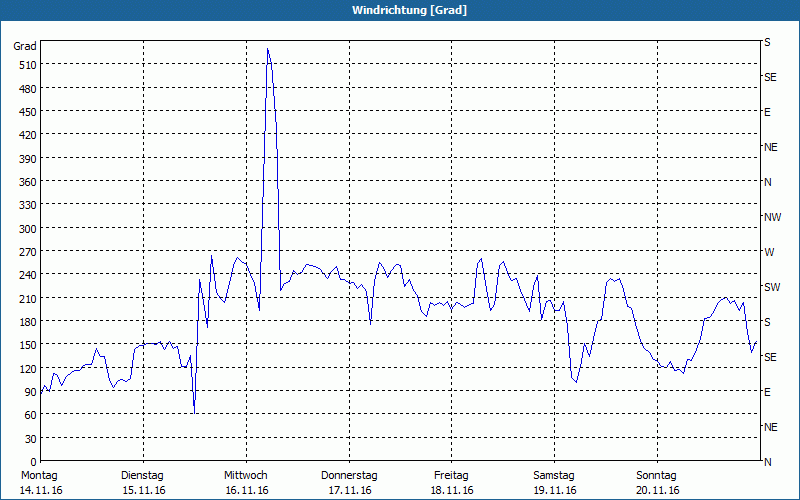Click the 180 value on the degree axis

coord(28,322)
